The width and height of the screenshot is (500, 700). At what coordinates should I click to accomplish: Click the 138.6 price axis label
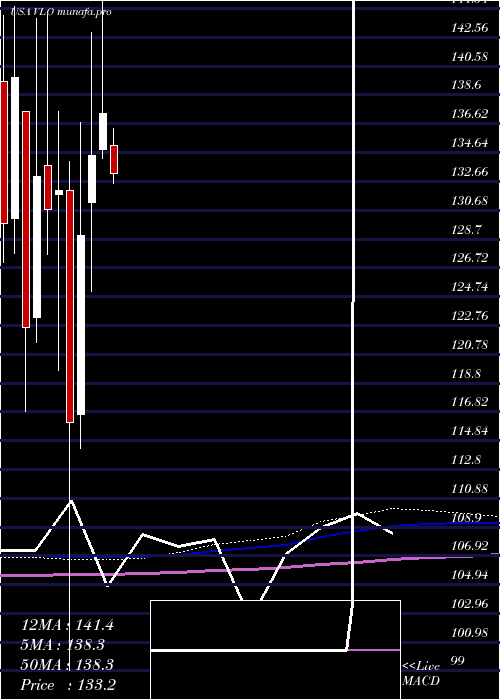[x=467, y=85]
